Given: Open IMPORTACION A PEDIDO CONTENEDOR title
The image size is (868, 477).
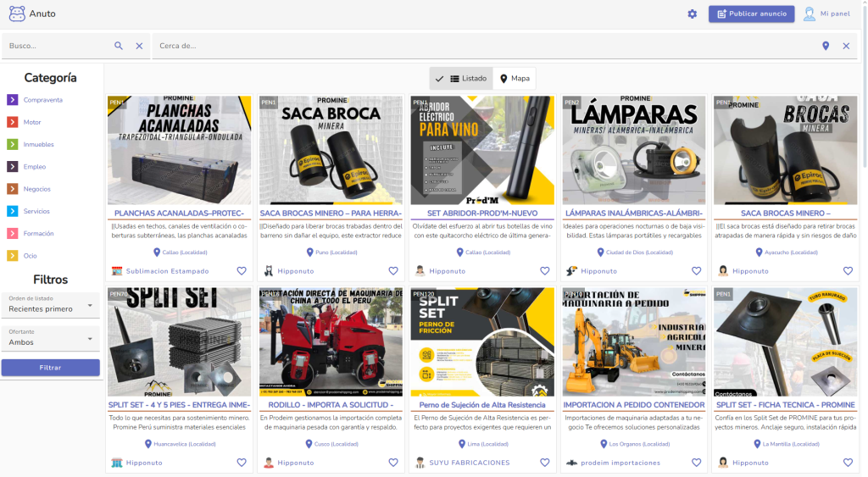Looking at the screenshot, I should click(634, 405).
